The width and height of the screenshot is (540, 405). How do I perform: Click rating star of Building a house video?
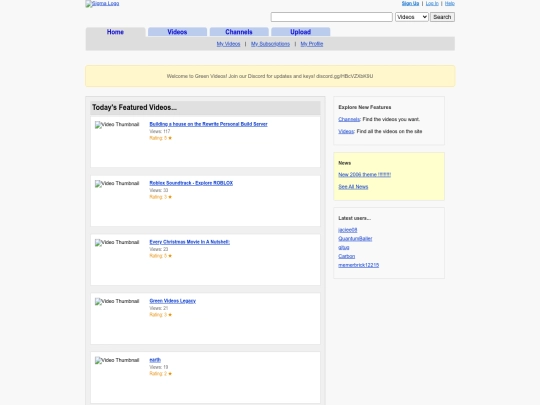click(x=170, y=138)
